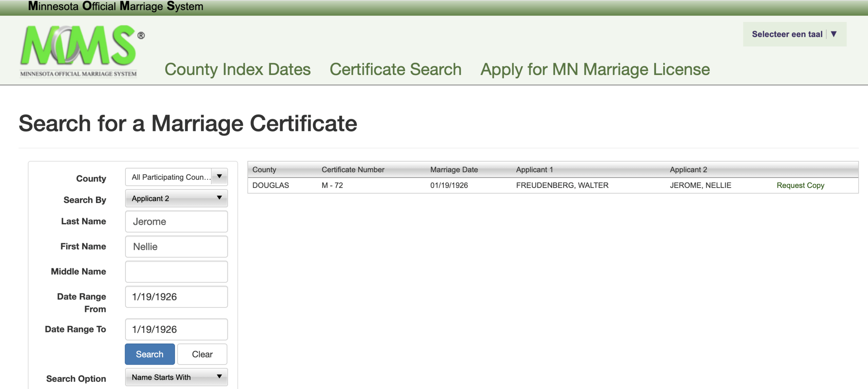This screenshot has height=389, width=868.
Task: Click the Request Copy link
Action: point(800,186)
